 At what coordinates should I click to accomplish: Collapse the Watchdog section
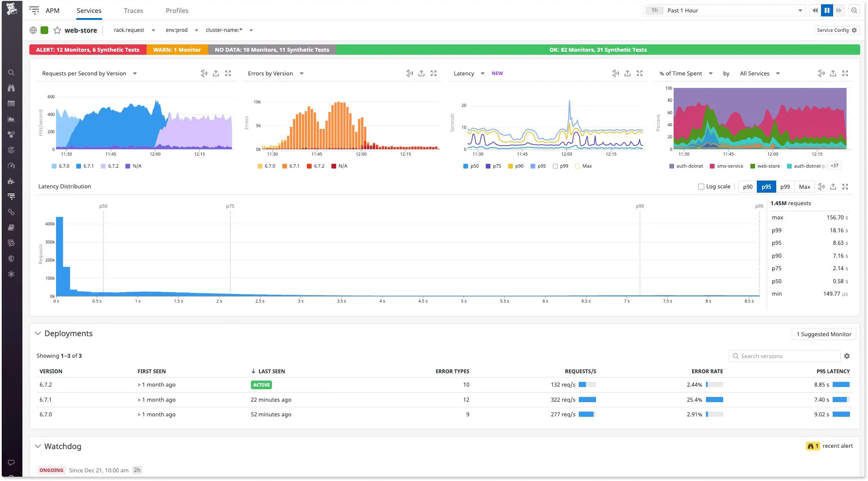point(38,446)
